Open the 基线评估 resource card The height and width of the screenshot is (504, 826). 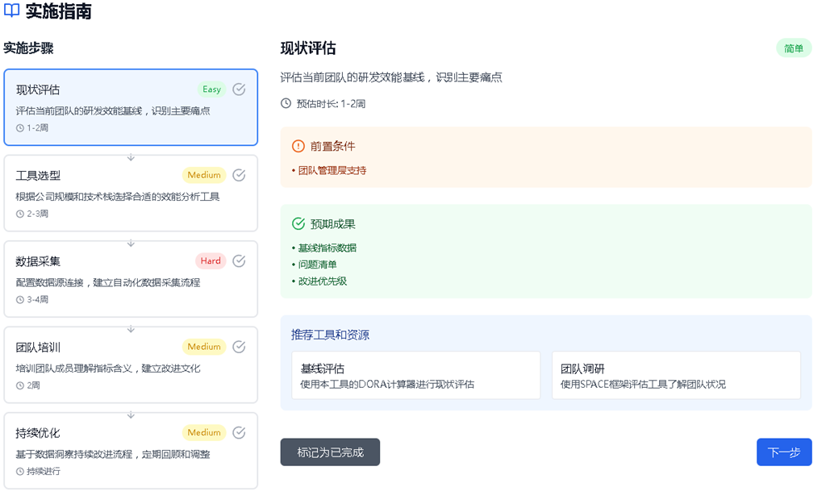pyautogui.click(x=415, y=376)
